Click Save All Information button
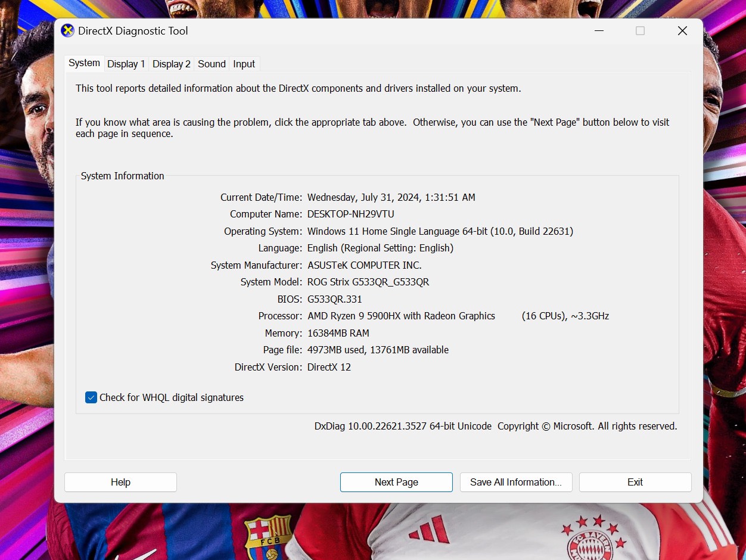The width and height of the screenshot is (746, 560). click(516, 482)
